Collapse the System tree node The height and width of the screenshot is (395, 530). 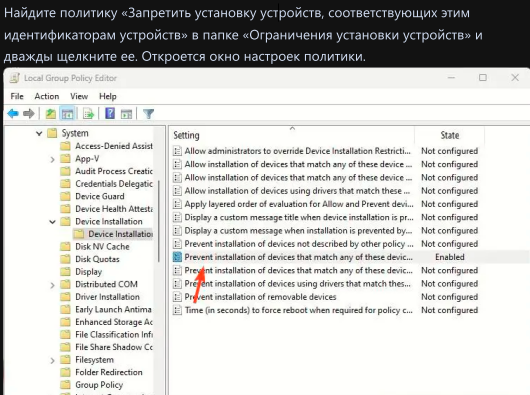[39, 133]
